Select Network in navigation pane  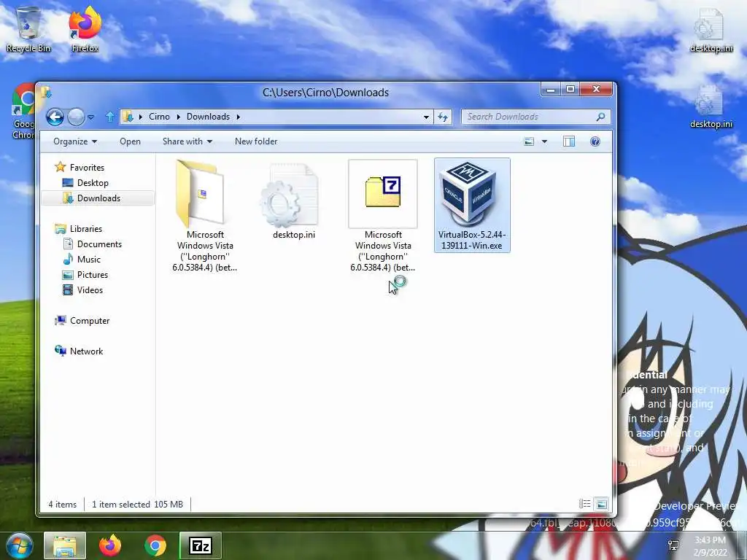pos(79,351)
